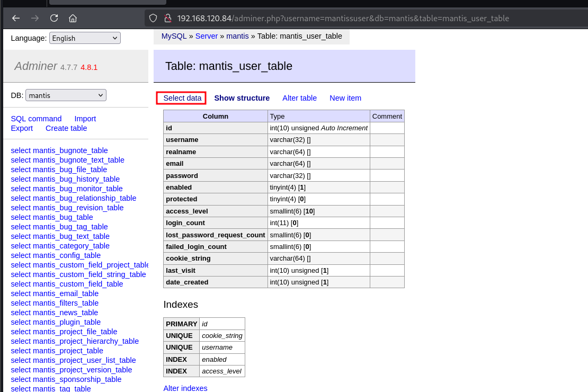Click MySQL breadcrumb link
The image size is (588, 392).
coord(174,36)
